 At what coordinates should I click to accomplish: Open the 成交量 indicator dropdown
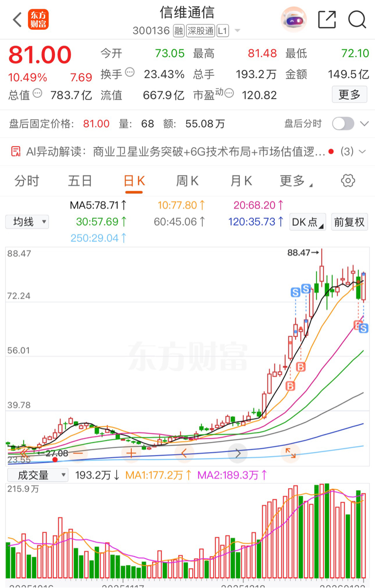pos(37,475)
